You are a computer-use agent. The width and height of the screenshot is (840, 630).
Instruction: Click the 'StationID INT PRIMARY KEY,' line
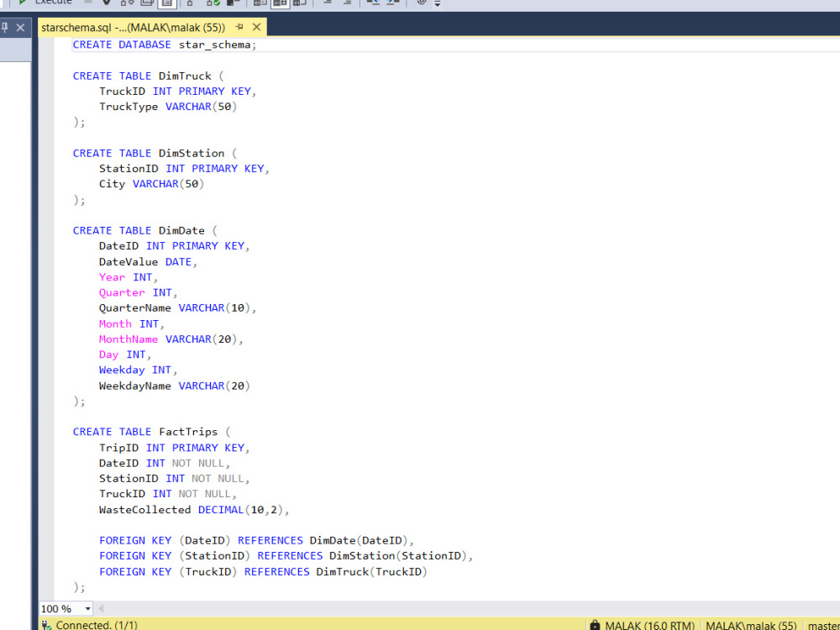[184, 168]
